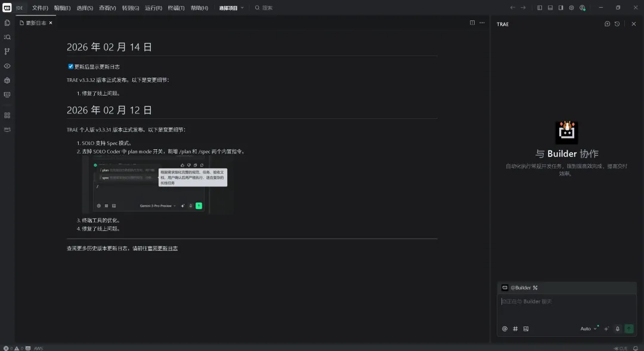The width and height of the screenshot is (644, 351).
Task: Close the TRAE chat panel
Action: click(634, 24)
